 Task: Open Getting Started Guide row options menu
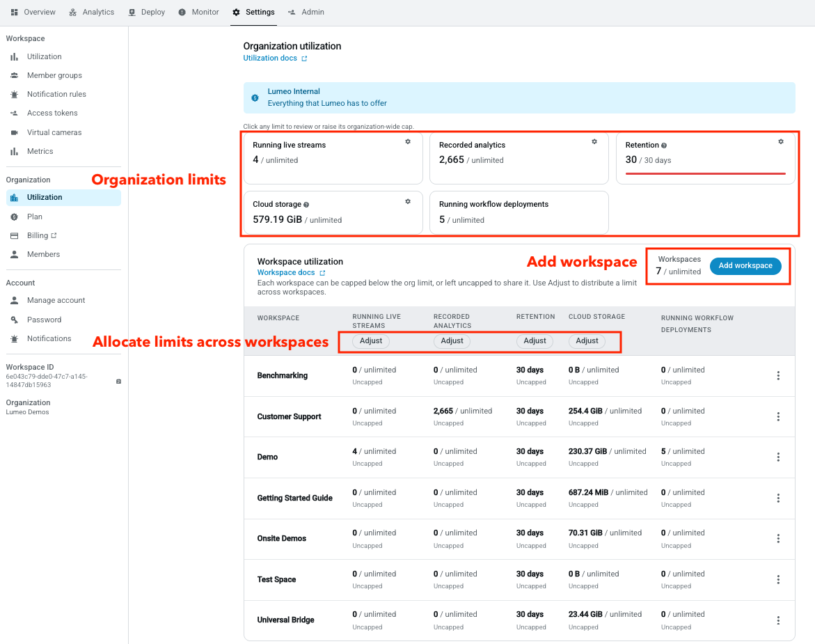(x=778, y=498)
